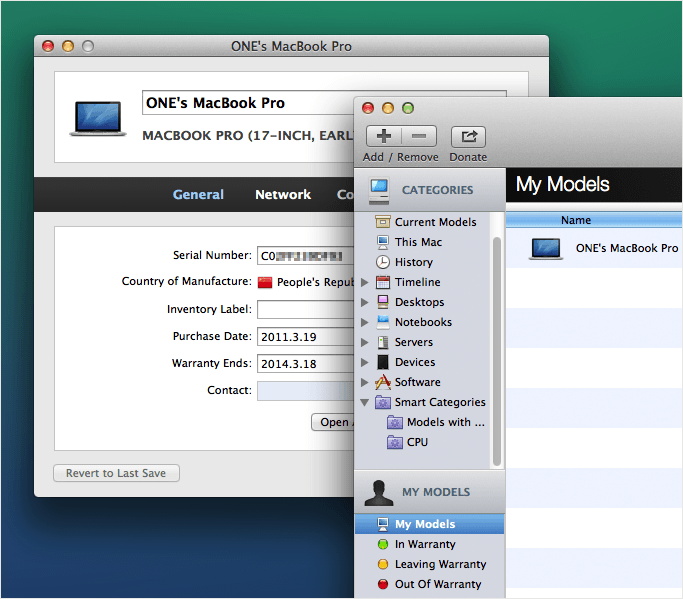683x599 pixels.
Task: Click the Contact field
Action: click(x=306, y=391)
